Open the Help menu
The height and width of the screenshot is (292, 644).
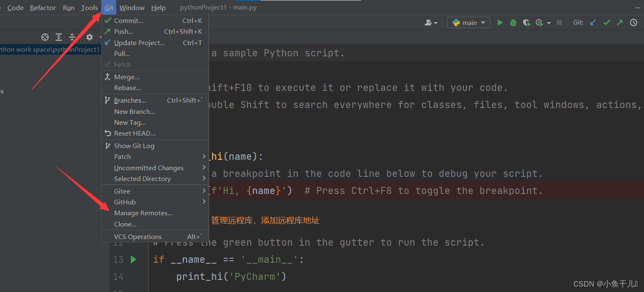click(x=158, y=8)
